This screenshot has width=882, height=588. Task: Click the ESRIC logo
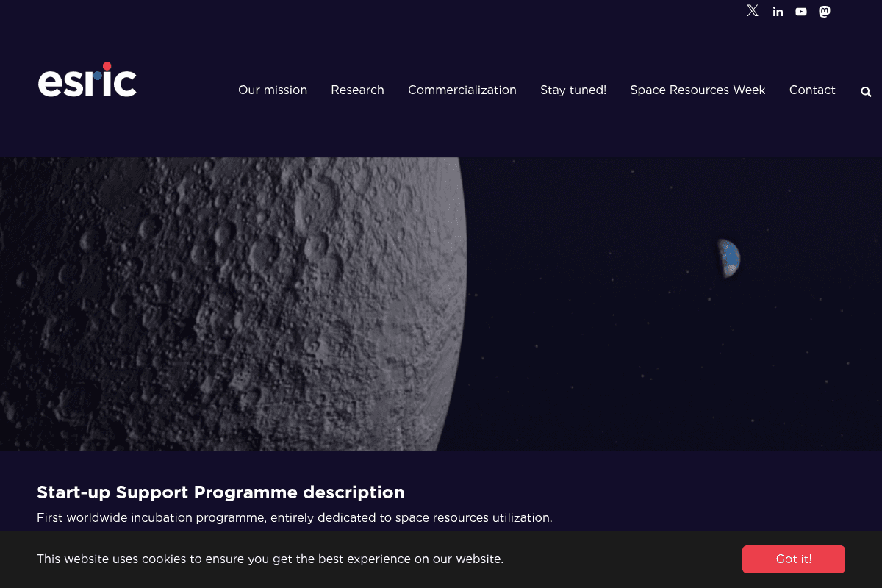click(x=87, y=79)
